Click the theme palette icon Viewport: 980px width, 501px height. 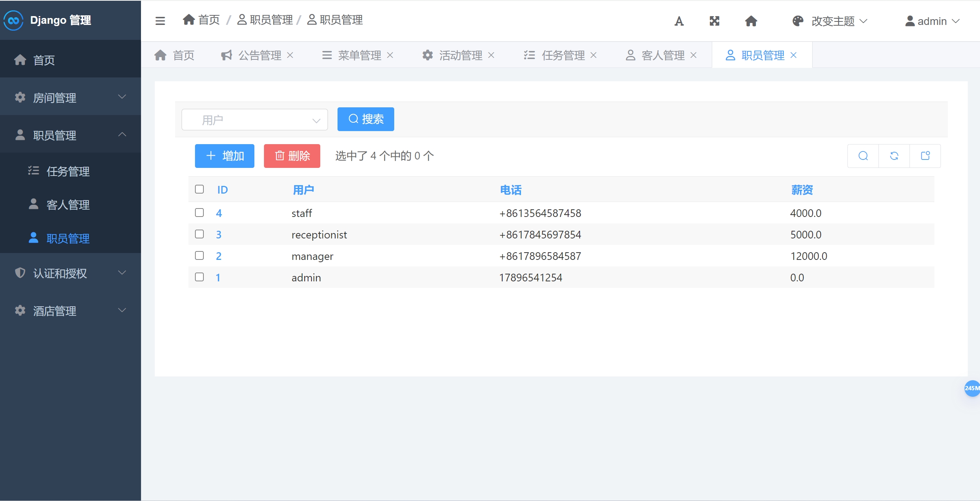coord(798,21)
